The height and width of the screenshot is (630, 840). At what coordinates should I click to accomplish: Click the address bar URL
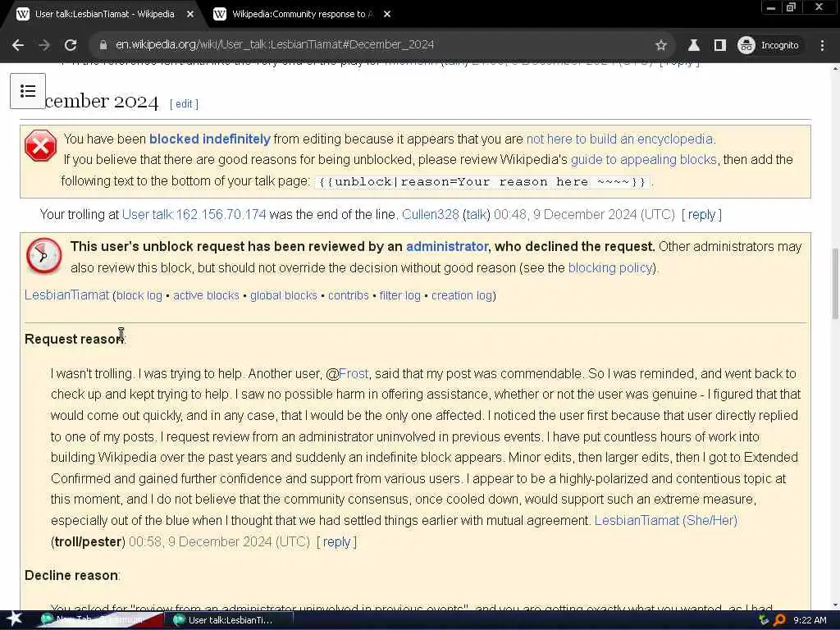(x=275, y=45)
